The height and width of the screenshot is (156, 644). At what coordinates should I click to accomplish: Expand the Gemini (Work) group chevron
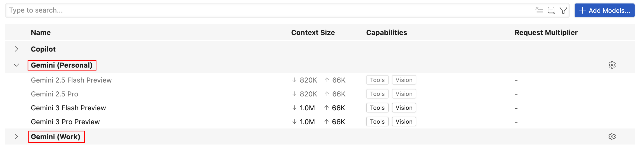point(16,136)
